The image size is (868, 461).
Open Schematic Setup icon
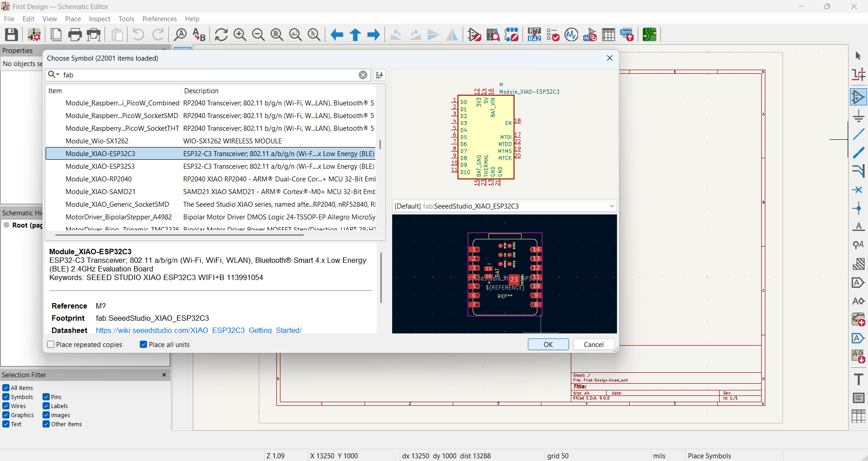point(34,34)
